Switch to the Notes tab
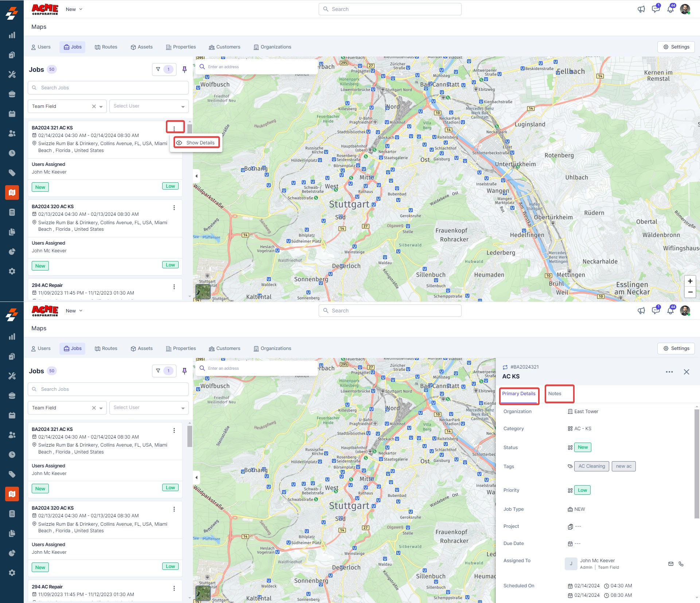 click(x=555, y=393)
